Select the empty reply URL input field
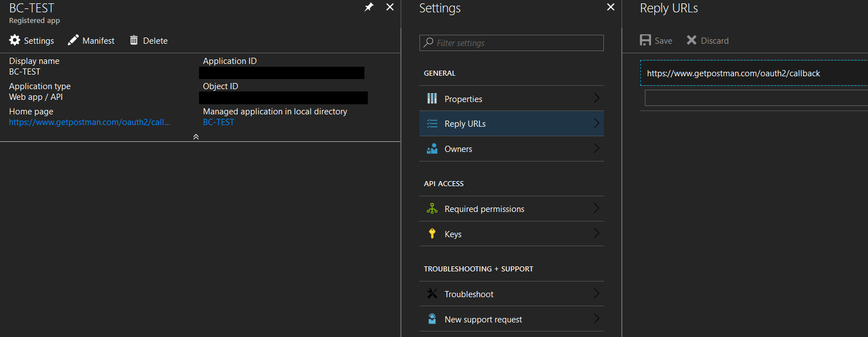The width and height of the screenshot is (868, 337). tap(757, 97)
